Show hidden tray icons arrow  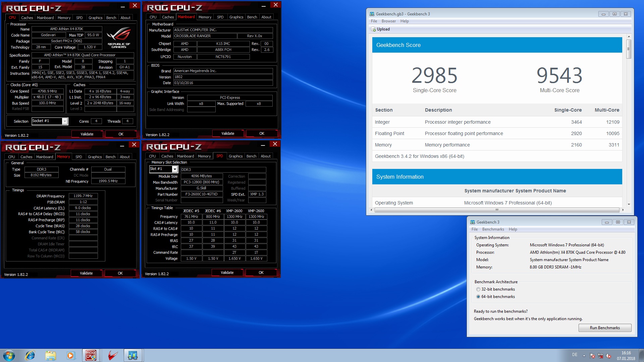click(x=584, y=356)
